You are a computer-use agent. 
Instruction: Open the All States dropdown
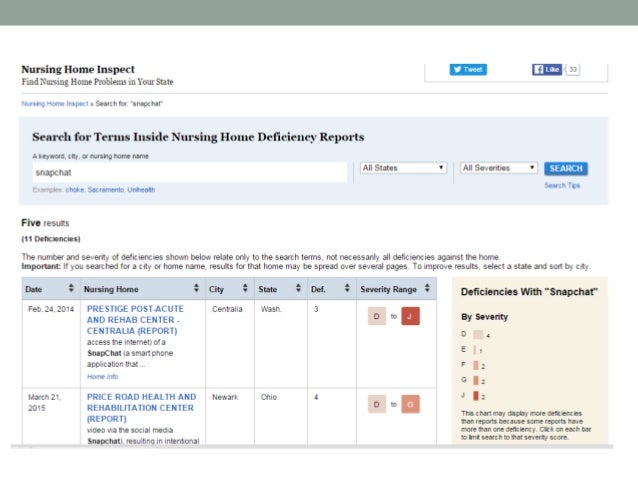pos(403,168)
